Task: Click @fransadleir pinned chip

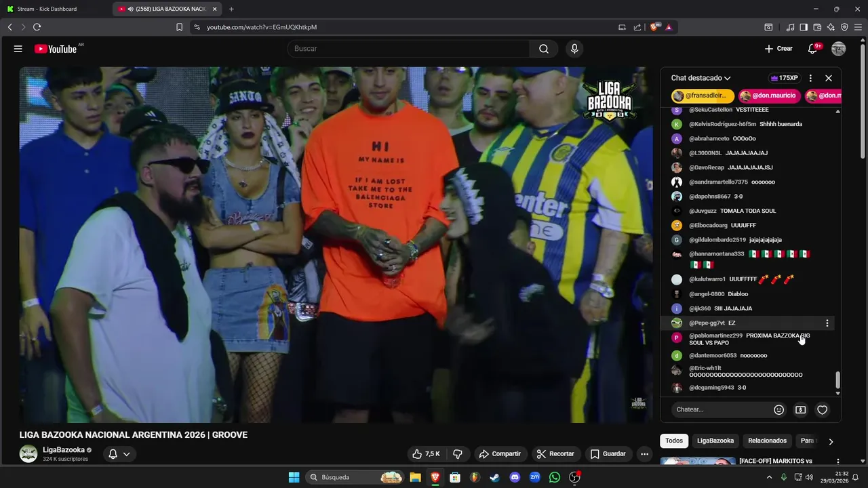Action: point(703,96)
